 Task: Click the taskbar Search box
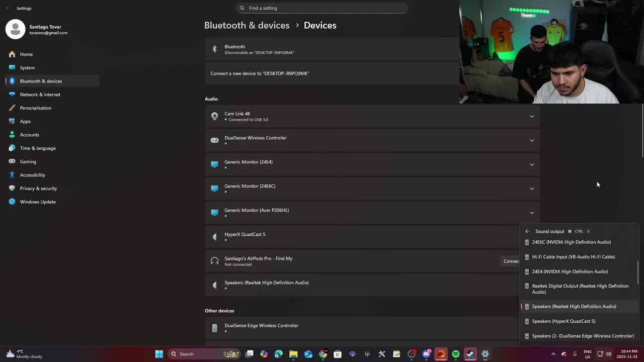(x=203, y=354)
